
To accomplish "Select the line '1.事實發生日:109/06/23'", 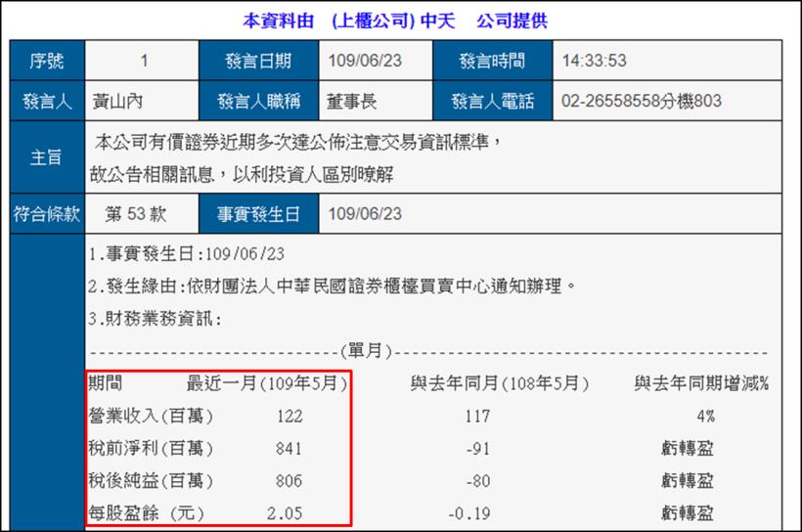I will [x=186, y=253].
